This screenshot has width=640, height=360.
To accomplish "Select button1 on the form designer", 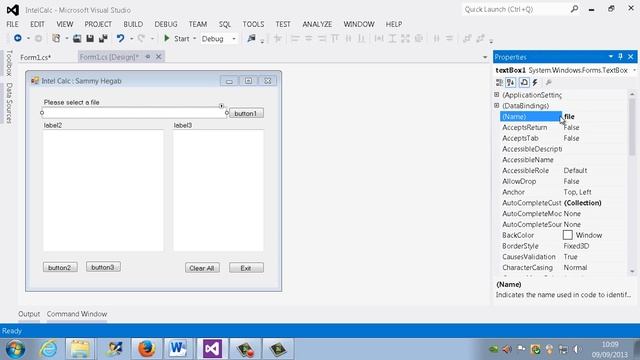I will (246, 113).
